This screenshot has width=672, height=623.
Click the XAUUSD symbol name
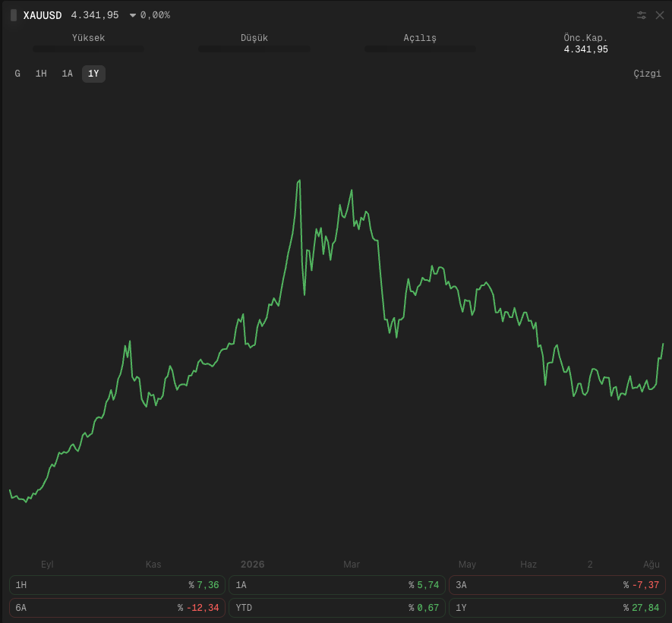click(43, 15)
